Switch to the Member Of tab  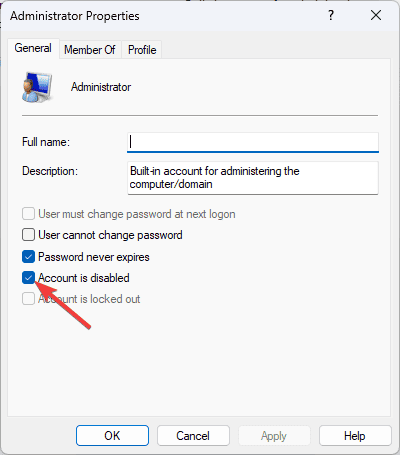[90, 50]
